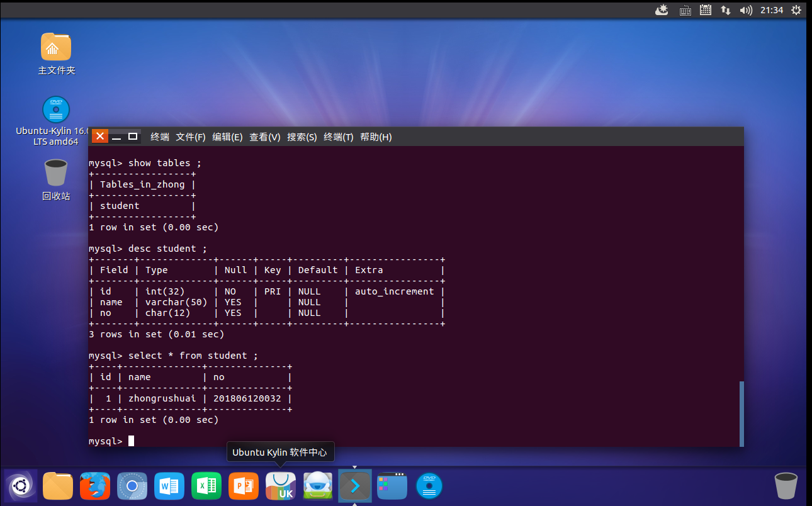Click the terminal's vertical scrollbar thumb
The image size is (812, 506).
coord(742,413)
